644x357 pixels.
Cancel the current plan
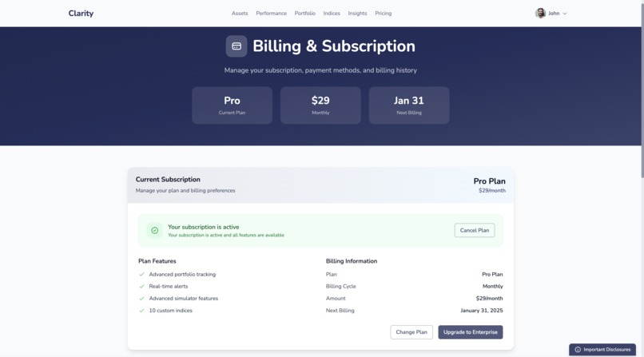coord(475,230)
